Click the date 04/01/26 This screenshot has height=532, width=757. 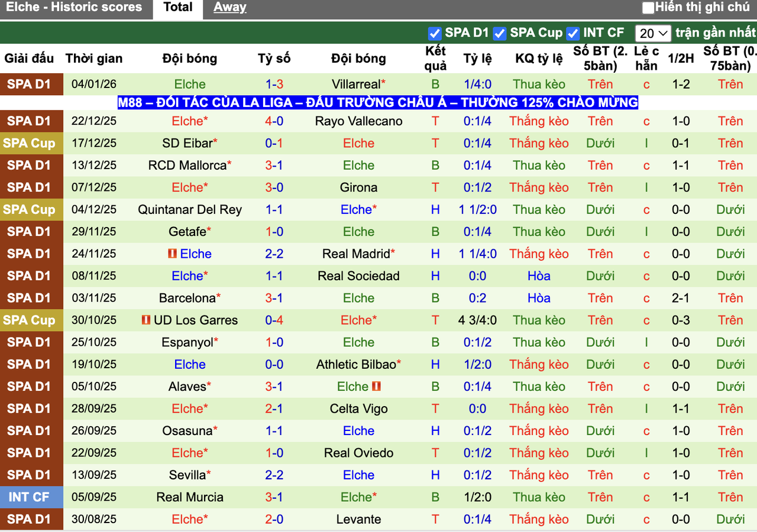[x=94, y=85]
